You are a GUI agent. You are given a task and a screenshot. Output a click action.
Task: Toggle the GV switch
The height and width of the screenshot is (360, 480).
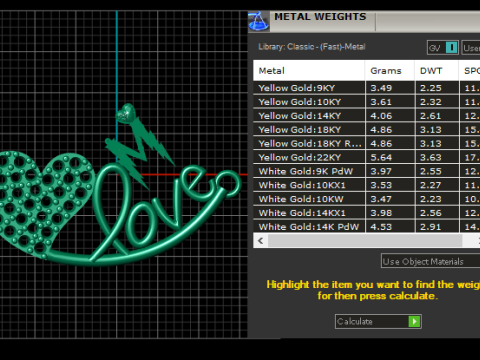(443, 48)
